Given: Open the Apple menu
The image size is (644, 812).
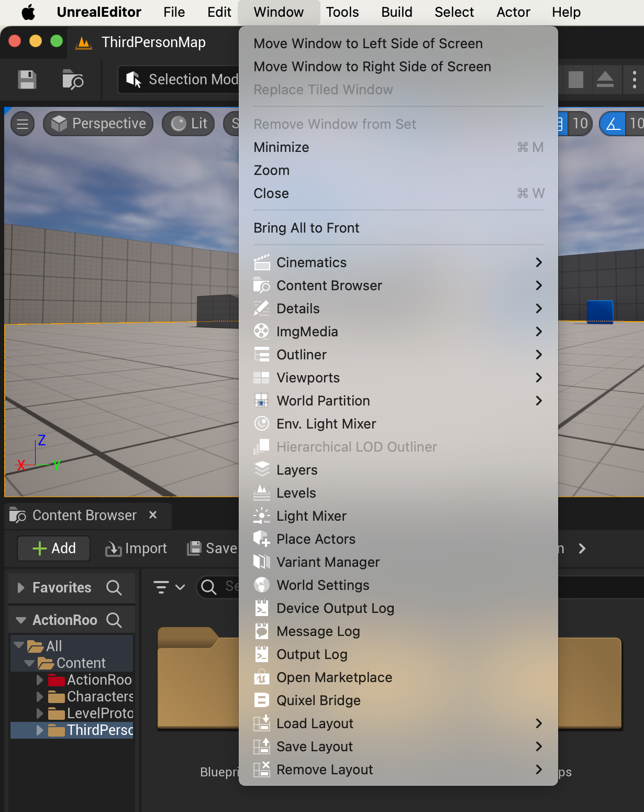Looking at the screenshot, I should pos(28,12).
